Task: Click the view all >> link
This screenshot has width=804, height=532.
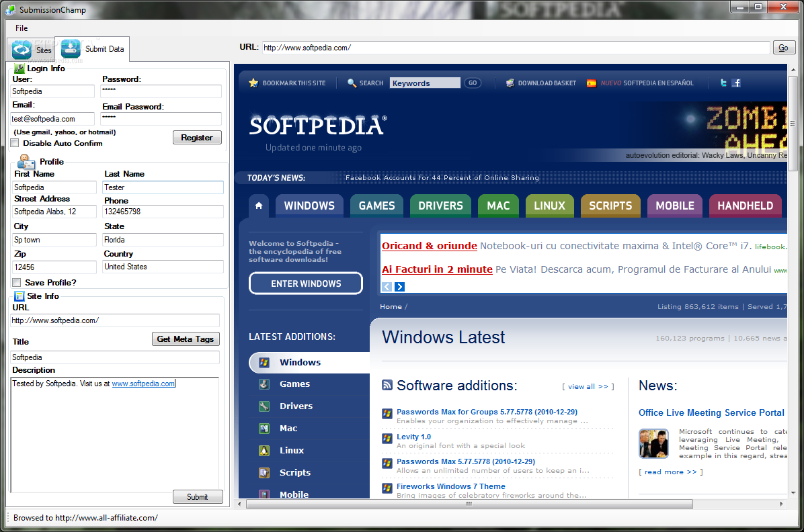Action: 588,386
